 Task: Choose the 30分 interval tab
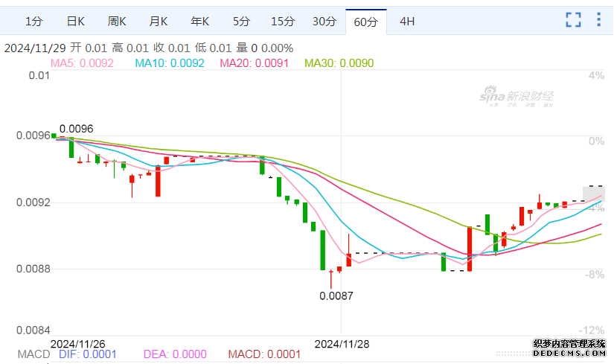[x=324, y=21]
